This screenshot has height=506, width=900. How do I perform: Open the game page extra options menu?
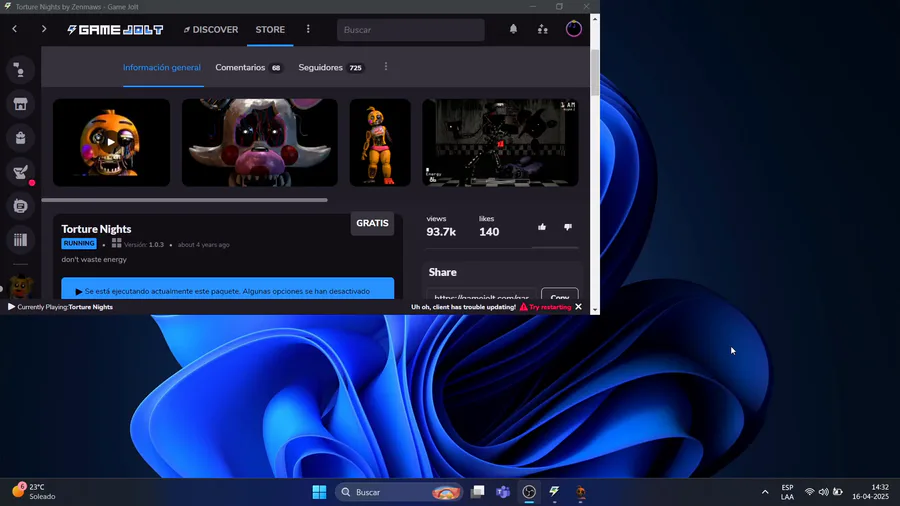[x=386, y=67]
